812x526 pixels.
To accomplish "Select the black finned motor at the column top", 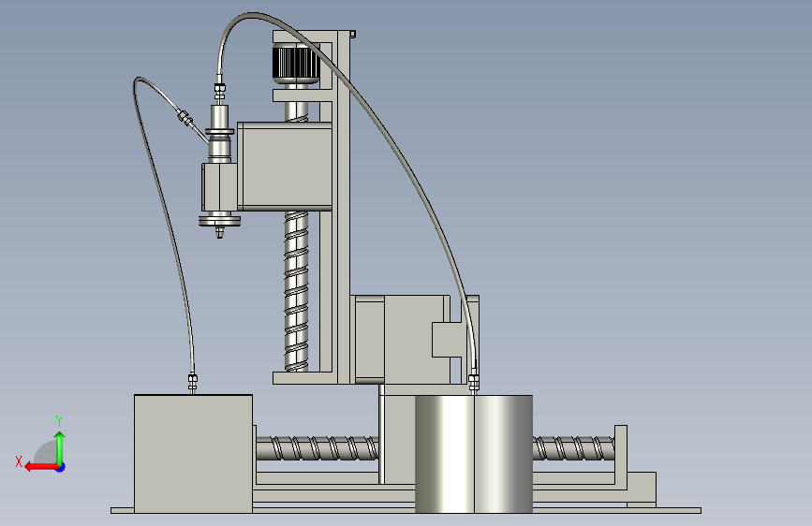I will click(x=296, y=63).
